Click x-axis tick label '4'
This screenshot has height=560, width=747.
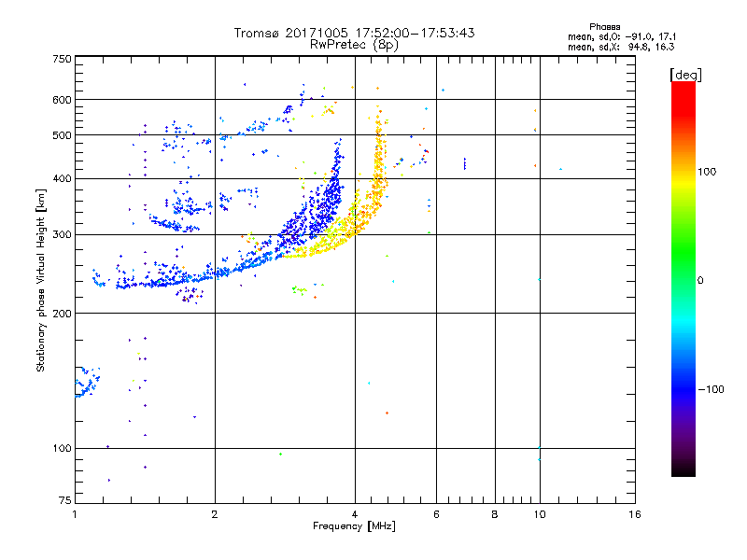pyautogui.click(x=355, y=514)
